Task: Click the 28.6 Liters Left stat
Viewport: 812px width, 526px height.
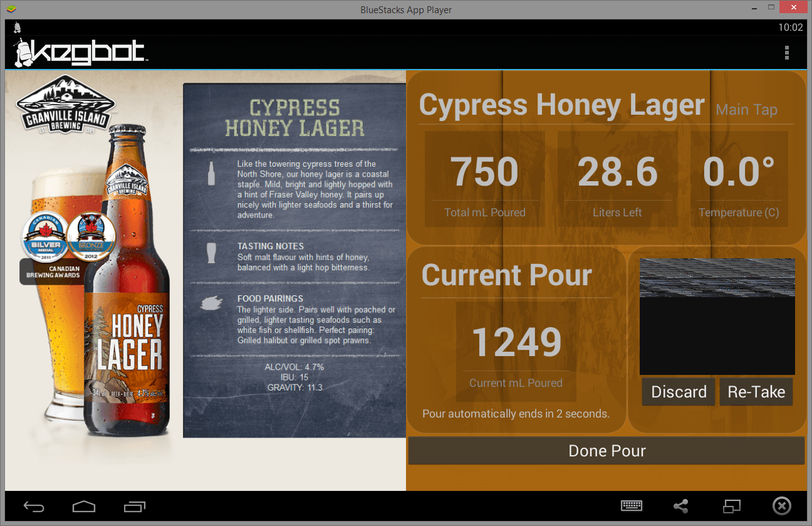Action: click(617, 179)
